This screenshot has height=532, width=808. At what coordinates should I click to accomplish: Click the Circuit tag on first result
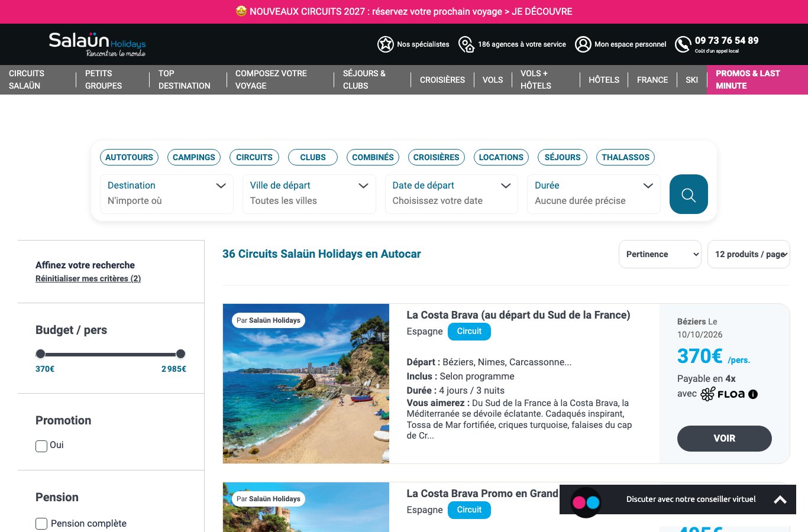pyautogui.click(x=469, y=332)
